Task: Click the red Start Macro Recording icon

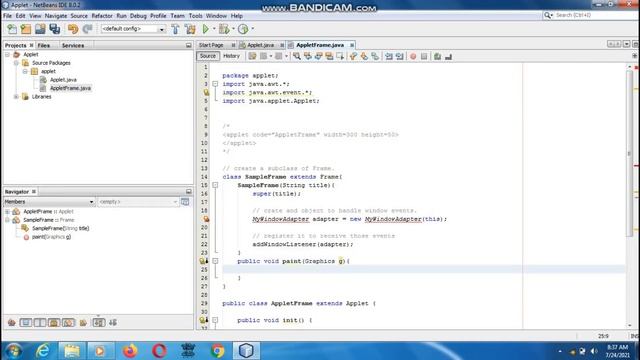Action: (x=413, y=56)
